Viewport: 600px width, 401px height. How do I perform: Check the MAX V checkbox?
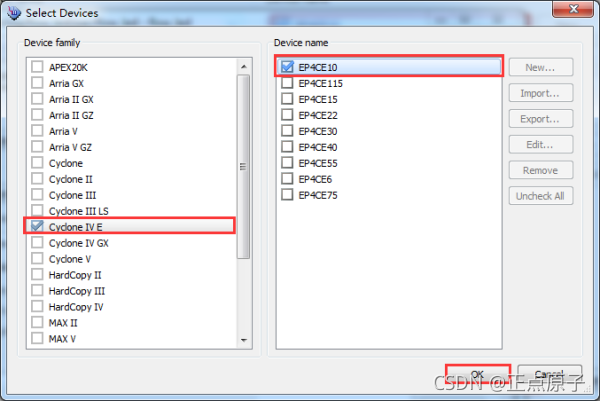point(37,338)
